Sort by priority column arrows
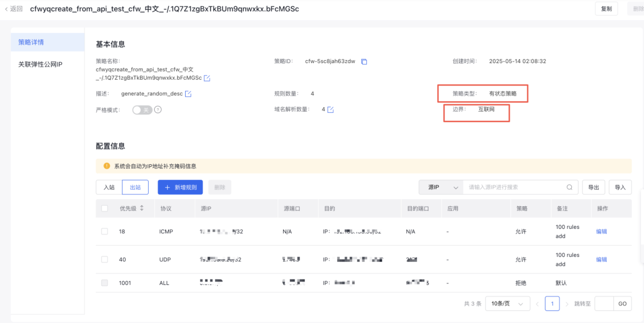 [142, 208]
